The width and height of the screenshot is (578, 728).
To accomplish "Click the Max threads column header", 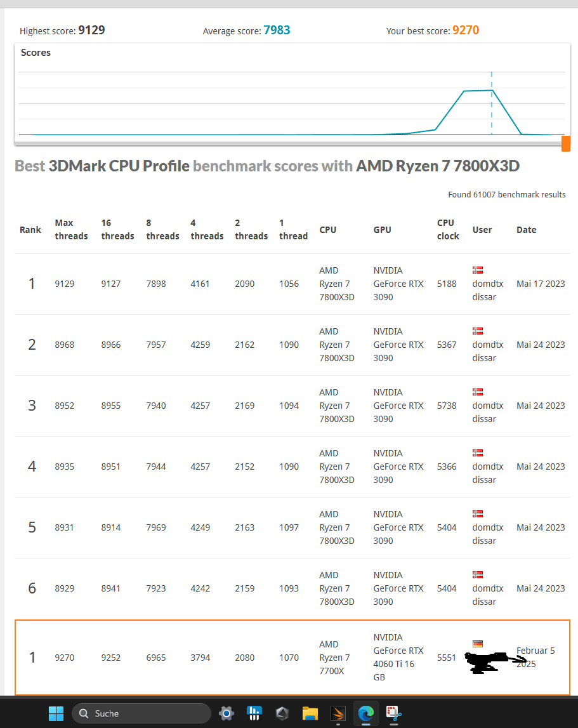I will tap(71, 229).
